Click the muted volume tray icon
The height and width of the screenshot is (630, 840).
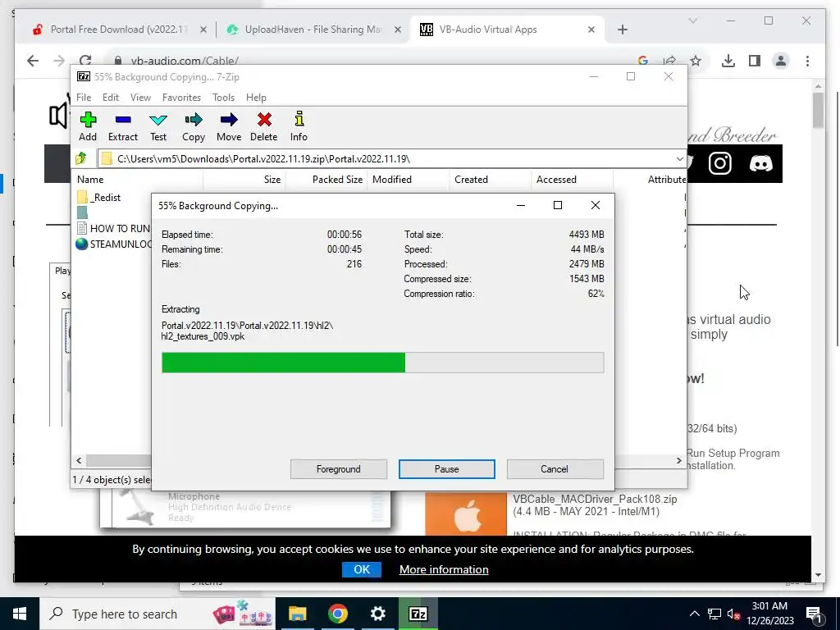(x=734, y=614)
